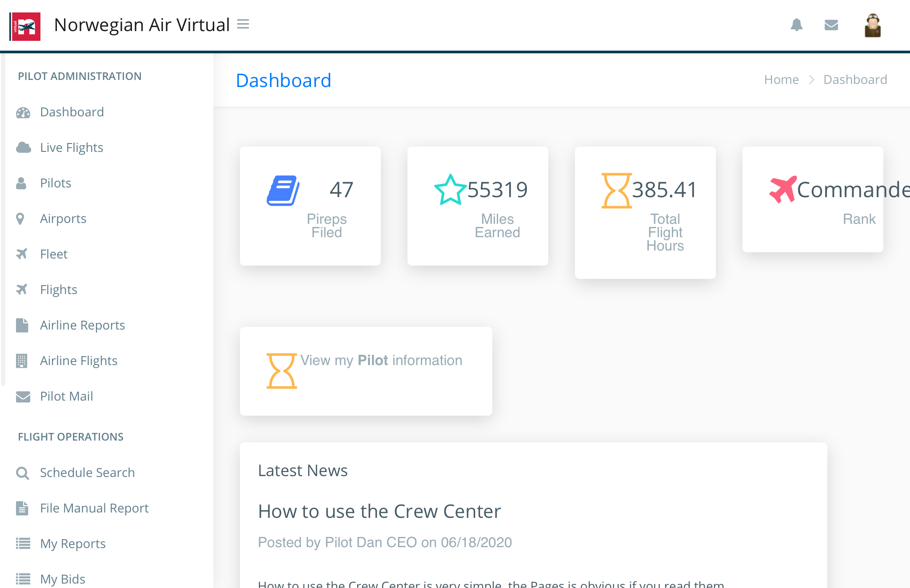Click the blue Dashboard page title

click(283, 80)
